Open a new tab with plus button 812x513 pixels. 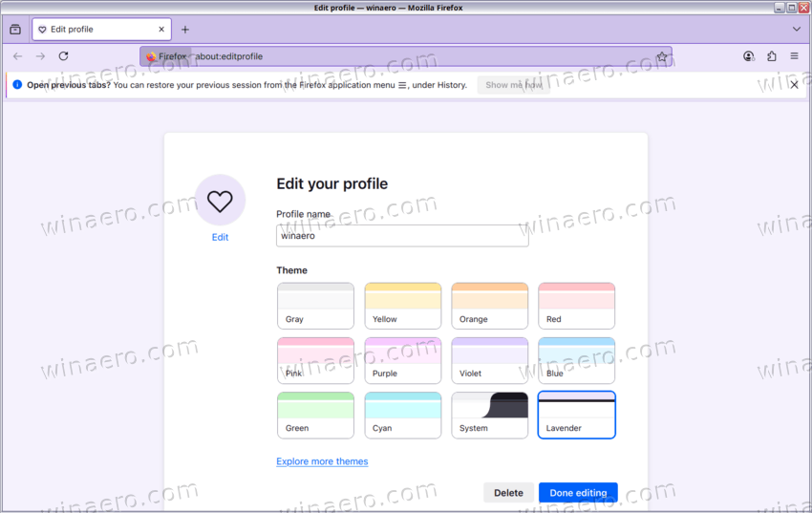185,30
